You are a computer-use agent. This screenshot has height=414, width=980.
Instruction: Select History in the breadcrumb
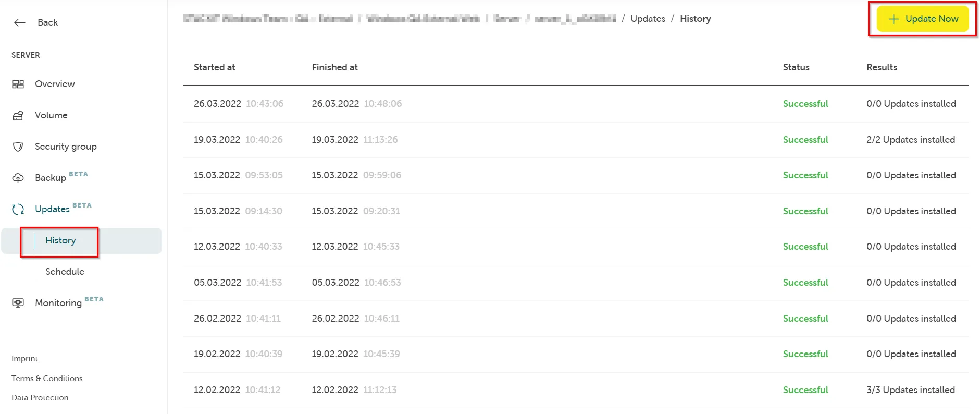(x=695, y=19)
